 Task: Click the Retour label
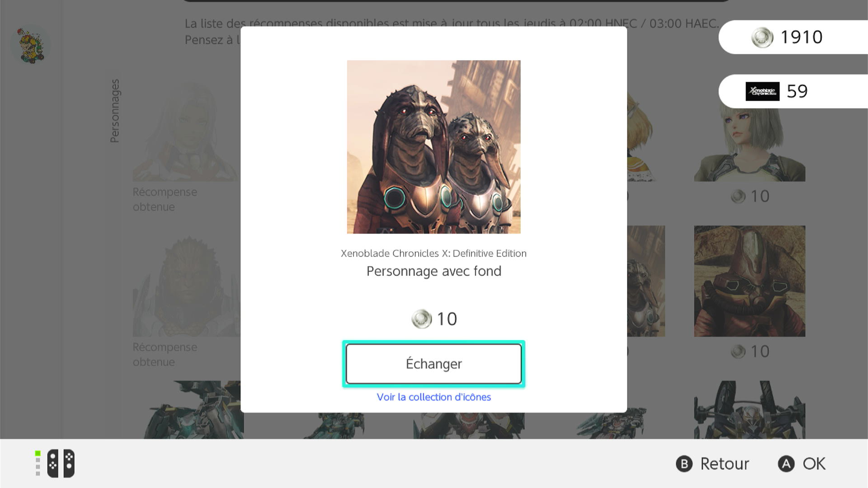(x=724, y=464)
